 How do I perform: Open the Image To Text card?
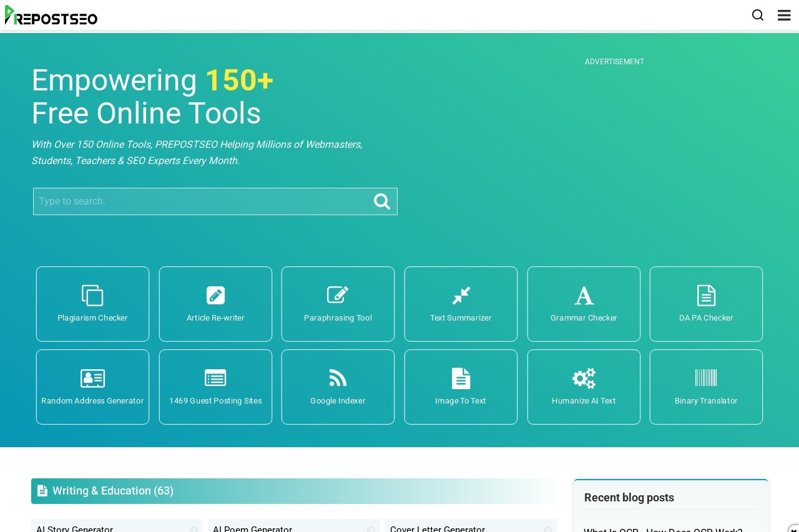point(461,387)
